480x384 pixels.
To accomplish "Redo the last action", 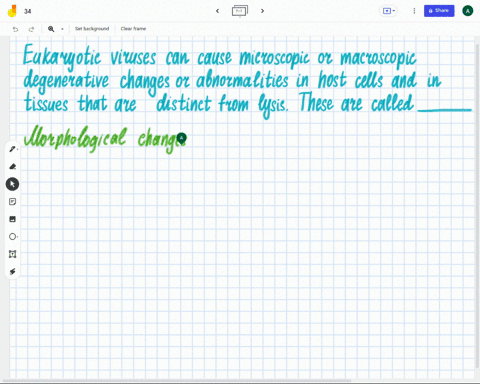I will 31,29.
